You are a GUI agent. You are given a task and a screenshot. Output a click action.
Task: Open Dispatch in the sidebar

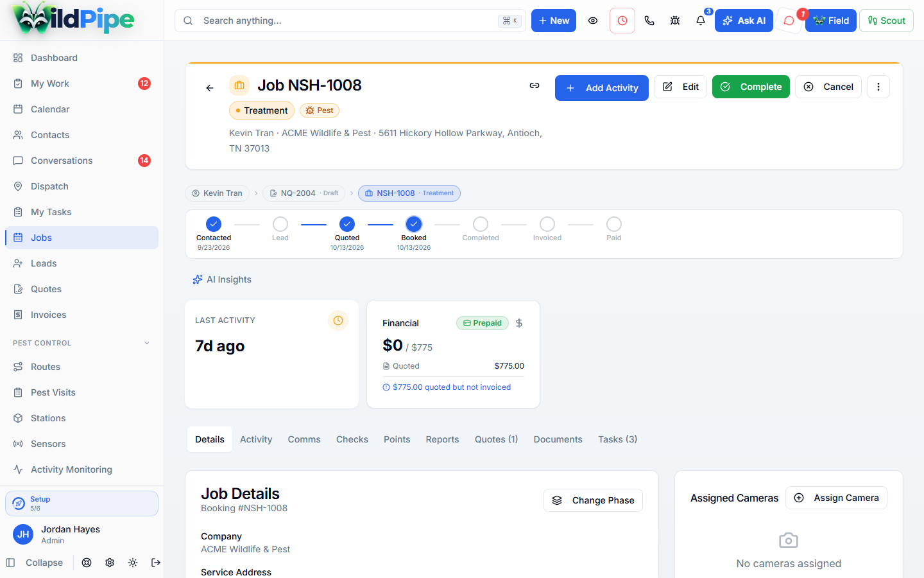(x=81, y=186)
